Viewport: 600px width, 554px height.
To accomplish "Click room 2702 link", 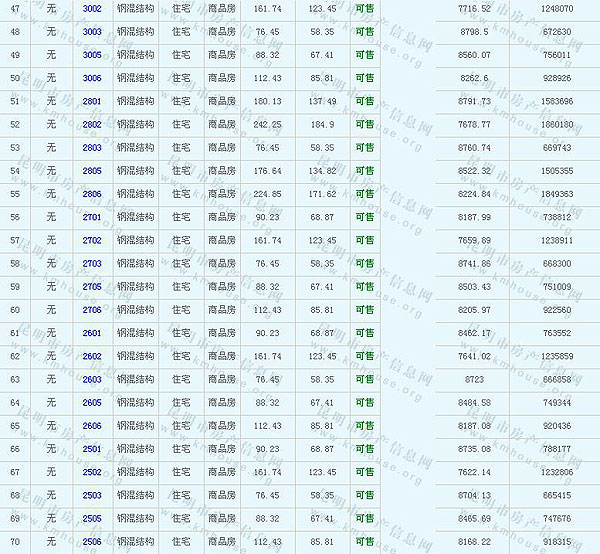I will (92, 240).
